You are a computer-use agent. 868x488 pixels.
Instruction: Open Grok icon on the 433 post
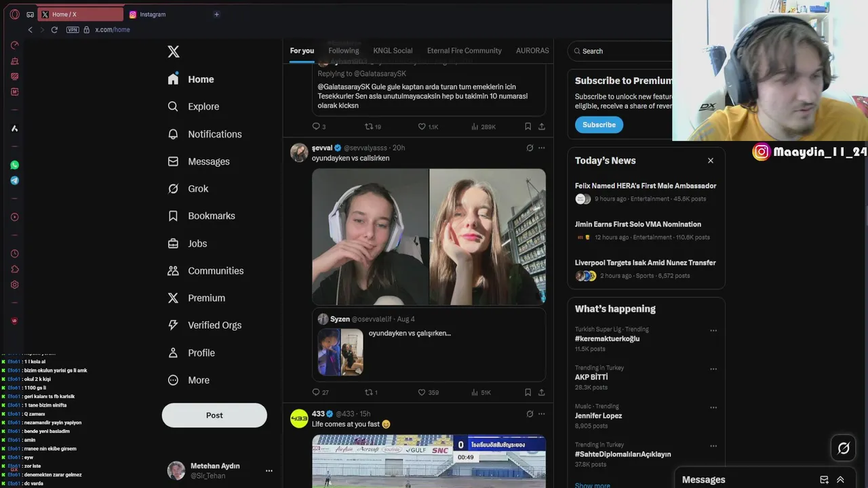coord(530,413)
